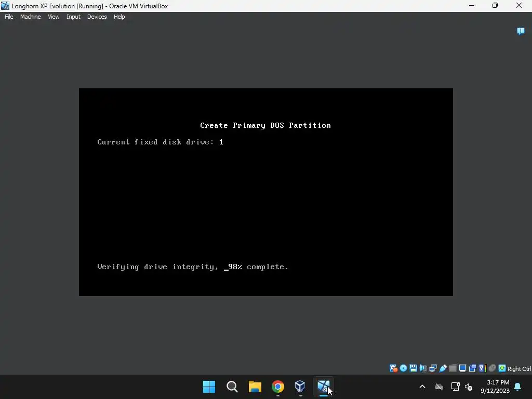532x399 pixels.
Task: Click the floppy disk status icon
Action: [x=413, y=368]
